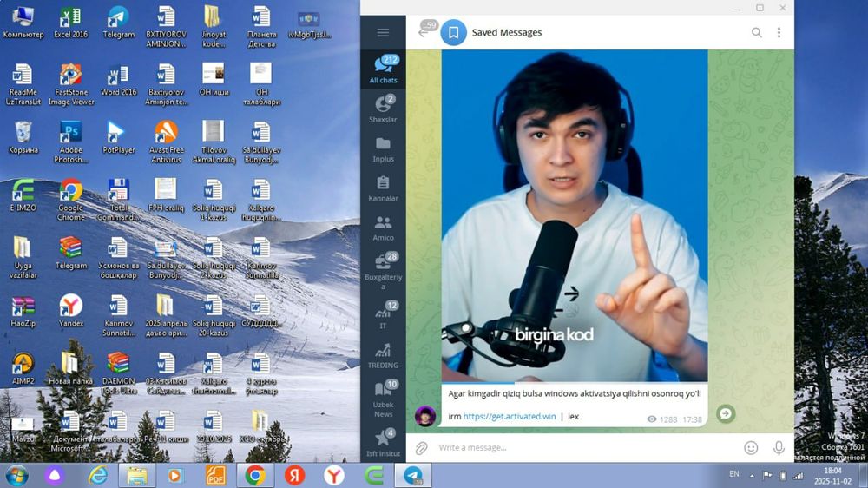Click the EN language indicator
868x488 pixels.
[x=734, y=474]
